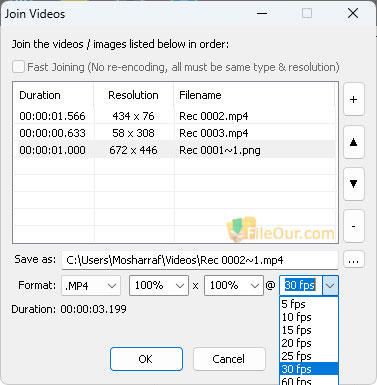Collapse the fps dropdown with its arrow

coord(330,286)
